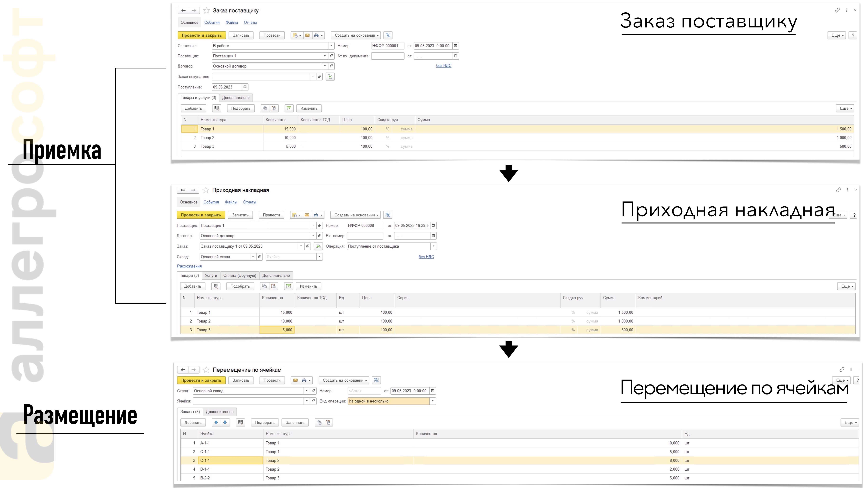Click move-up arrow in Перемещение по ячейкам toolbar
The width and height of the screenshot is (868, 488).
tap(216, 423)
